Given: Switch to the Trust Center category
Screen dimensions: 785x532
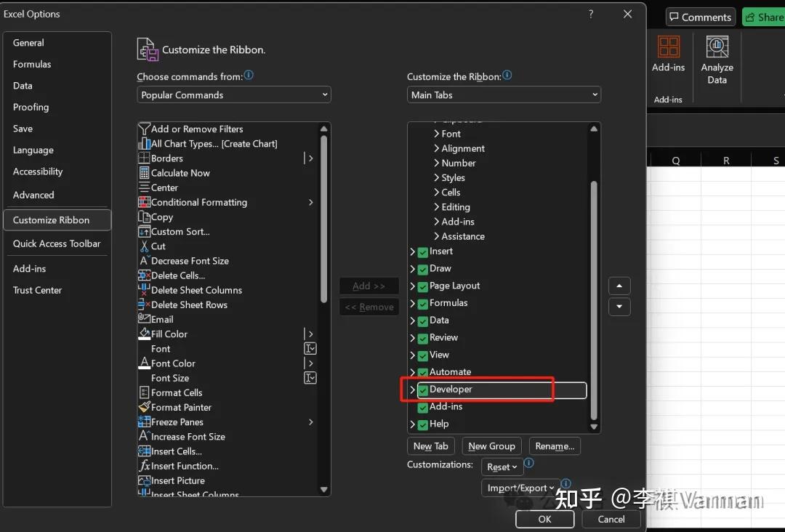Looking at the screenshot, I should tap(38, 290).
